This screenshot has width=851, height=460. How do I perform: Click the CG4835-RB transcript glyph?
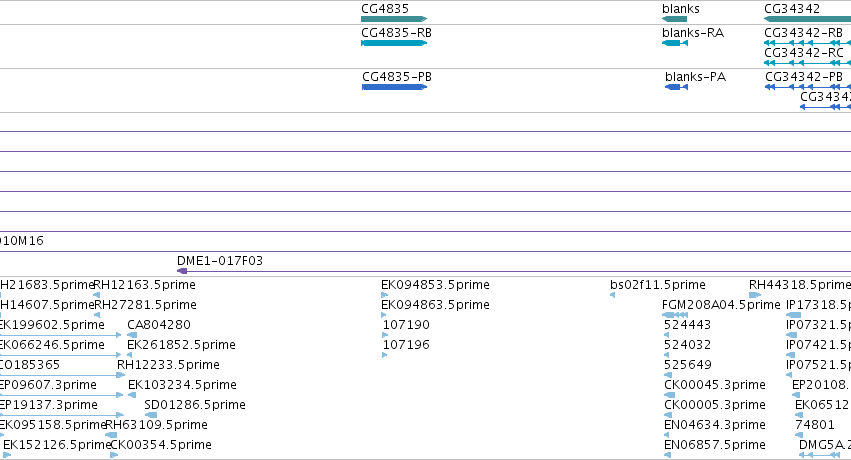pyautogui.click(x=394, y=43)
